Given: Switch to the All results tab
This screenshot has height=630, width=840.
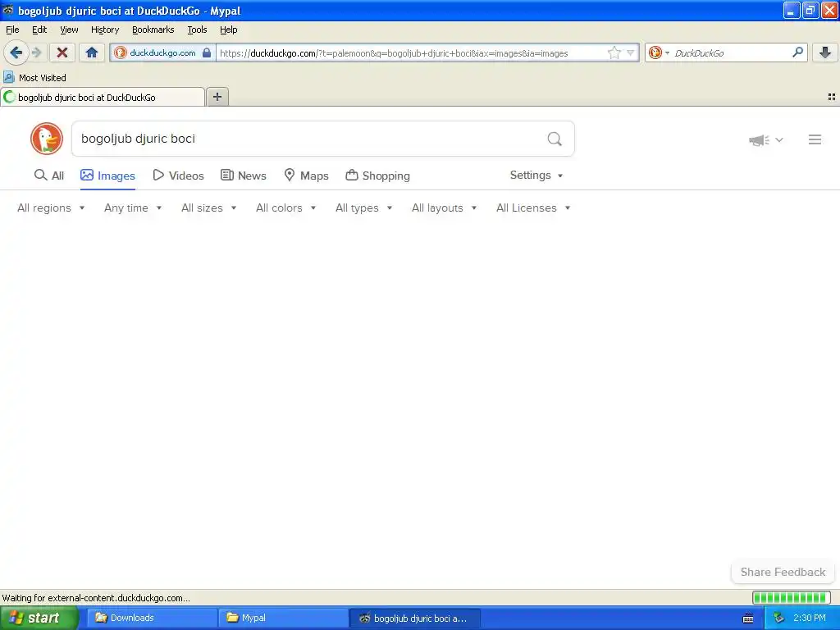Looking at the screenshot, I should click(x=48, y=176).
